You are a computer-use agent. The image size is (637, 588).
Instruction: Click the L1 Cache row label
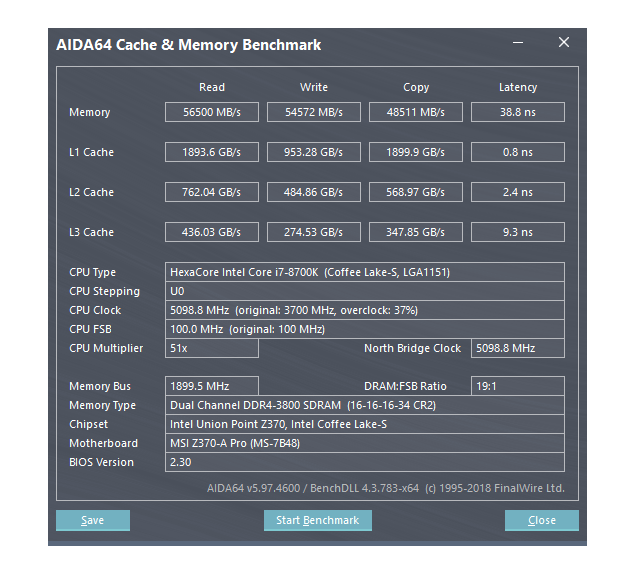91,152
